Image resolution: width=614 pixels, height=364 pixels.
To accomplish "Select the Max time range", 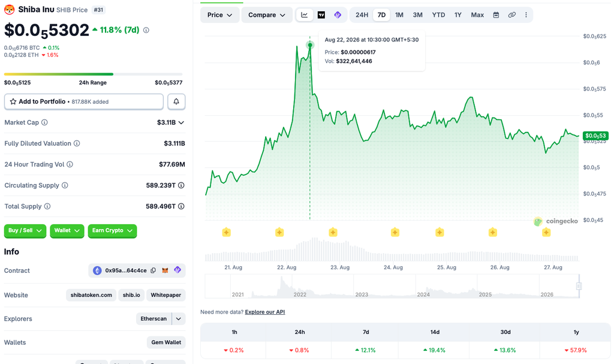I will pyautogui.click(x=477, y=15).
